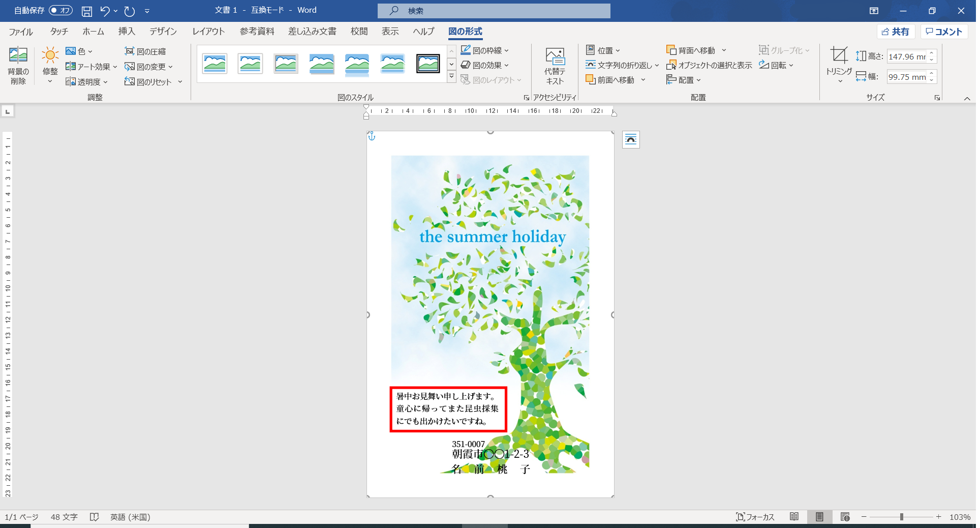Click the トリミング crop tool
The height and width of the screenshot is (528, 980).
[x=839, y=65]
